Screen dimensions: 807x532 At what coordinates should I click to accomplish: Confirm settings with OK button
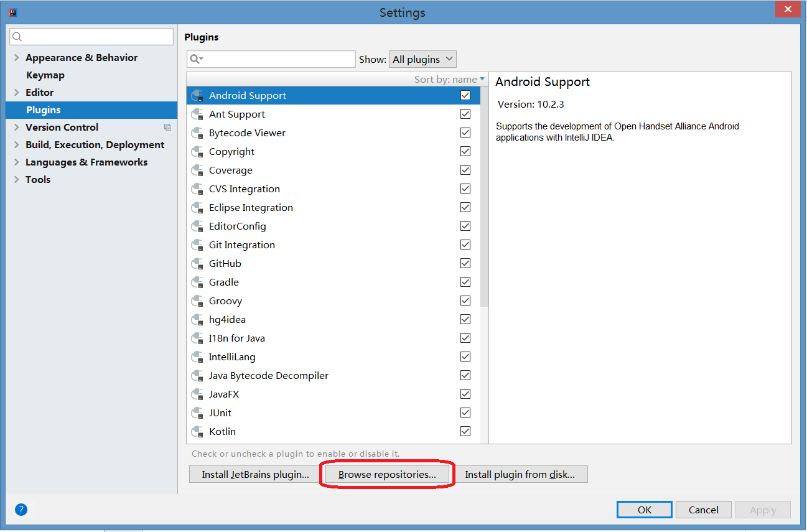pyautogui.click(x=645, y=510)
